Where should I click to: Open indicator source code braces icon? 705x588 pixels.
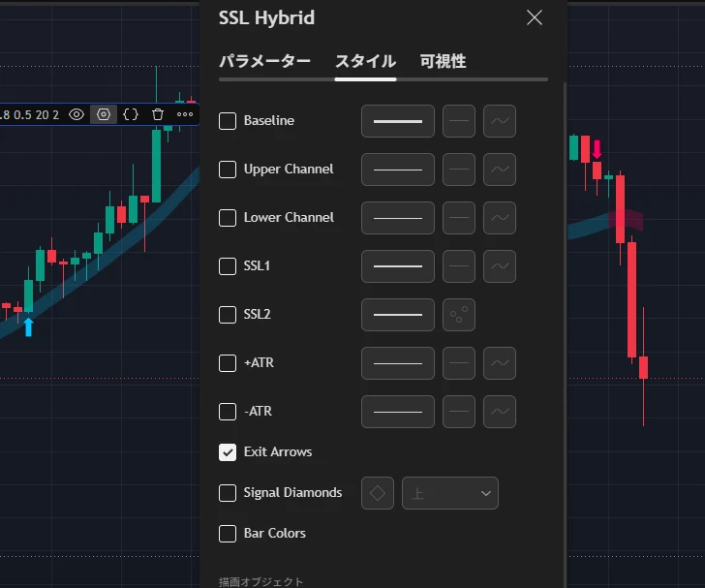[131, 114]
